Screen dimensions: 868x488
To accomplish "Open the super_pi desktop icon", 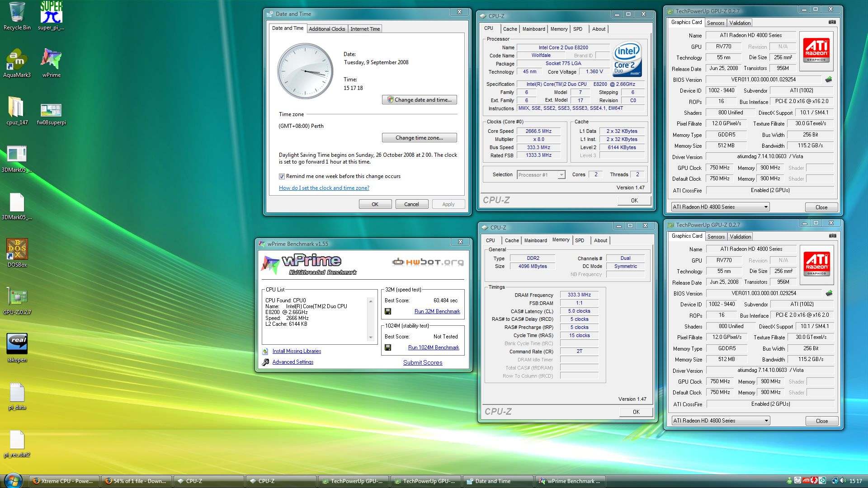I will pos(51,16).
